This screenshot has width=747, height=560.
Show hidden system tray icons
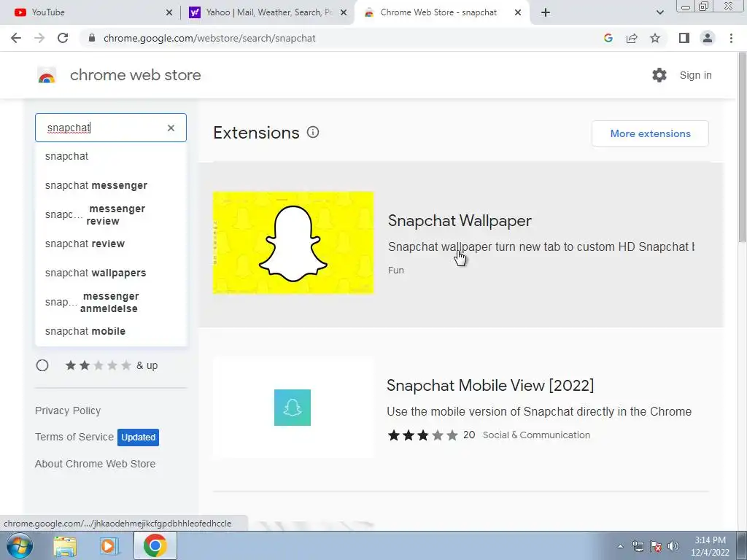click(620, 546)
